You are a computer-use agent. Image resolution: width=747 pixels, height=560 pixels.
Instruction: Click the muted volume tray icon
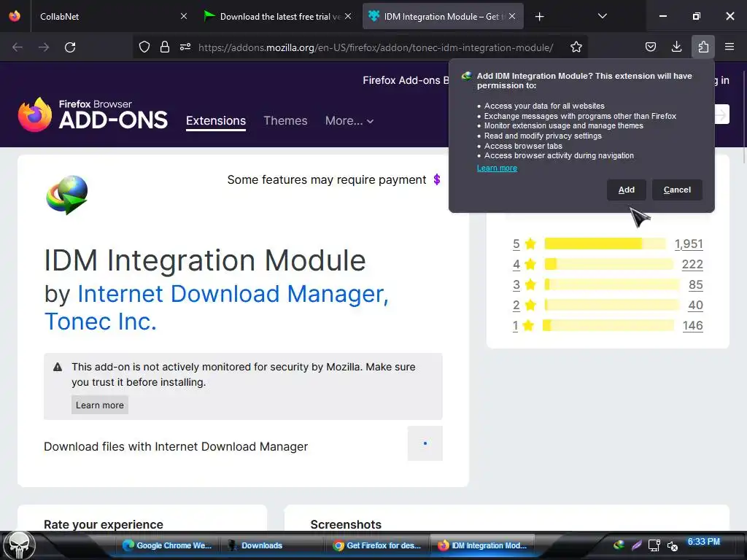click(x=672, y=546)
